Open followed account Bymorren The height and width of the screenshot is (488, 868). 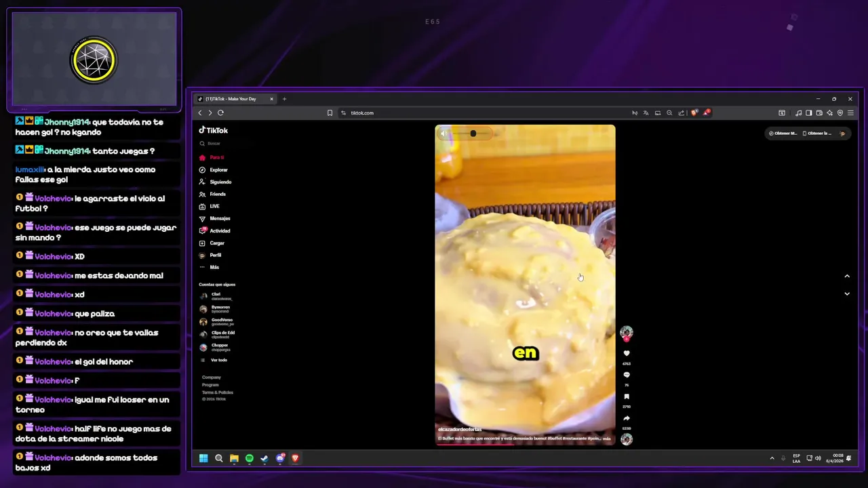(216, 309)
